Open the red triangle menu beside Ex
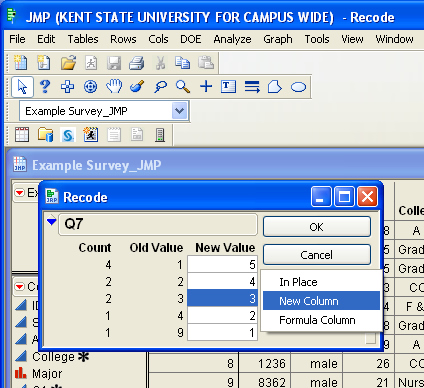 coord(20,192)
